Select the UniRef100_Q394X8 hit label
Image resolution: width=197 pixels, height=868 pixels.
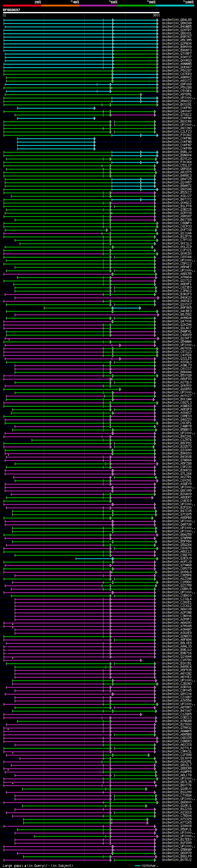tap(177, 826)
